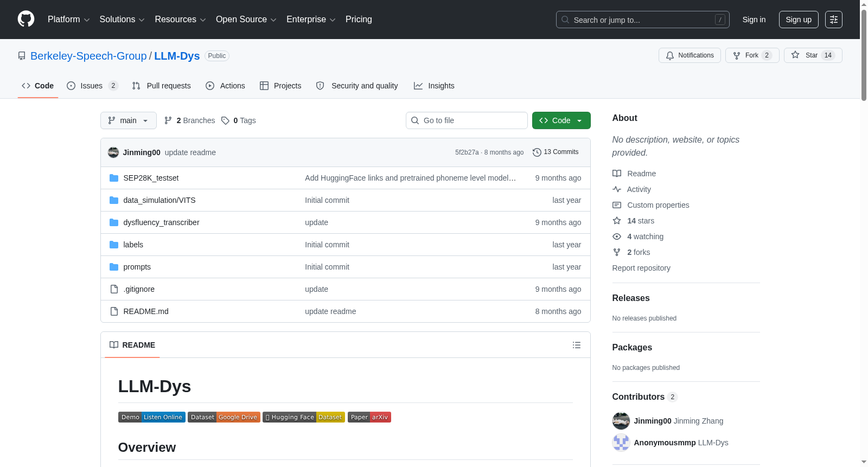The width and height of the screenshot is (868, 467).
Task: Expand the Solutions menu
Action: [122, 20]
